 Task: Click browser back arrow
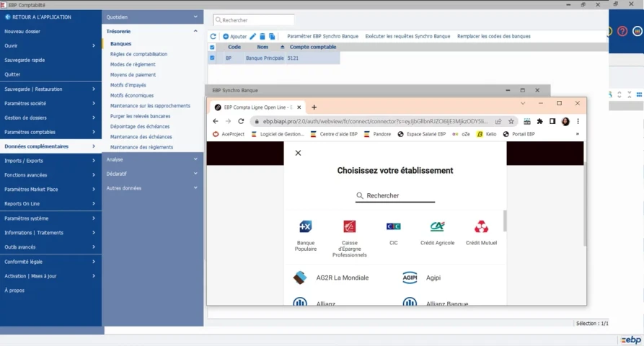point(216,122)
